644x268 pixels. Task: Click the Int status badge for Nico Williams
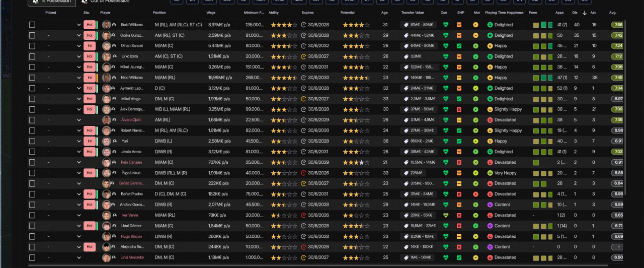pyautogui.click(x=89, y=78)
